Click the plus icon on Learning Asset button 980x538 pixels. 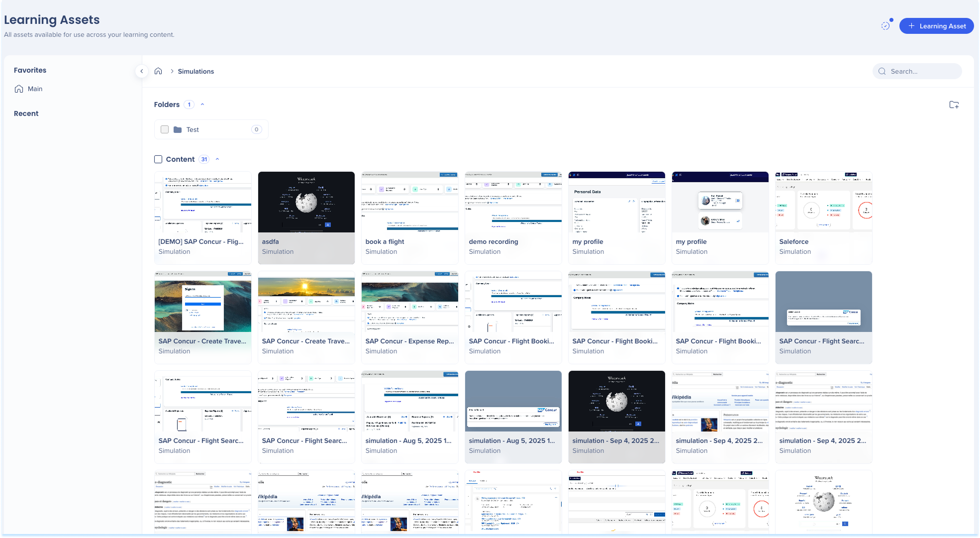(x=911, y=26)
